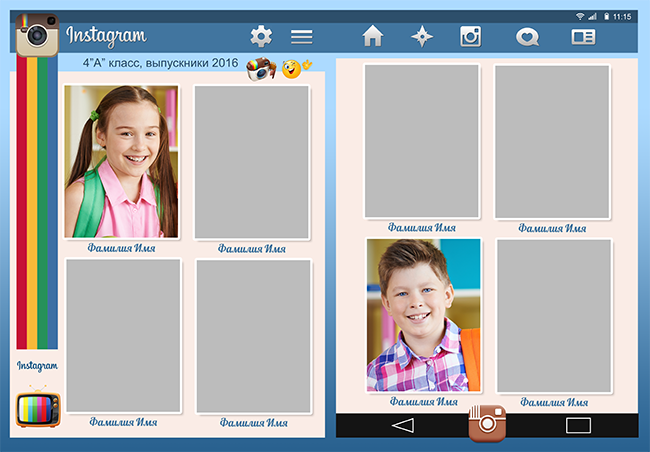Tap the center camera button in bottom bar
Viewport: 650px width, 452px height.
[x=487, y=423]
